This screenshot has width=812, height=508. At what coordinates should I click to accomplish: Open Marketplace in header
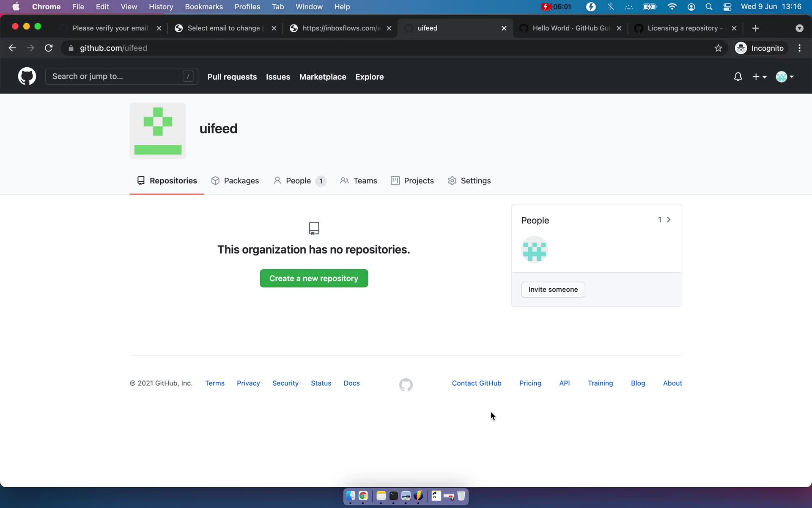tap(323, 77)
